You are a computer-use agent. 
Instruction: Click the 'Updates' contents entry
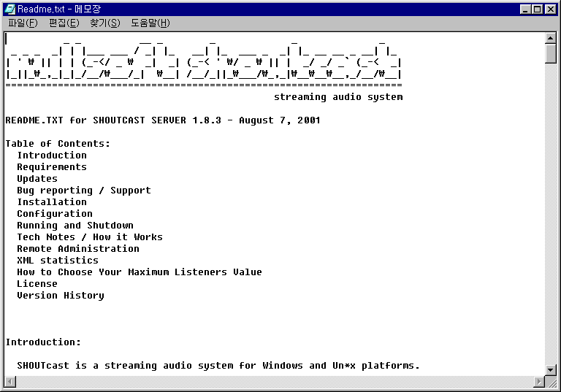[x=37, y=178]
